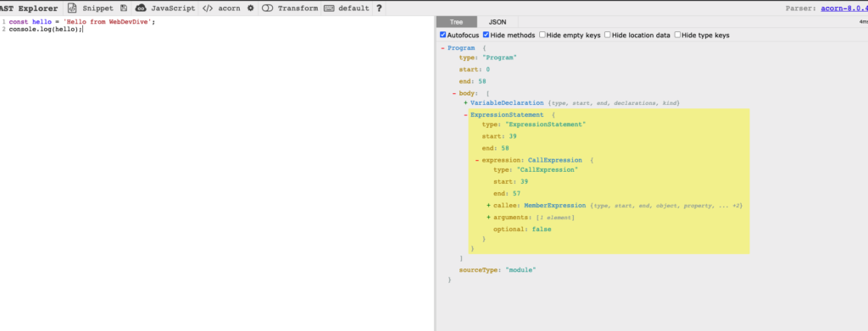Open the acorn-8.0.4 parser link

point(843,8)
